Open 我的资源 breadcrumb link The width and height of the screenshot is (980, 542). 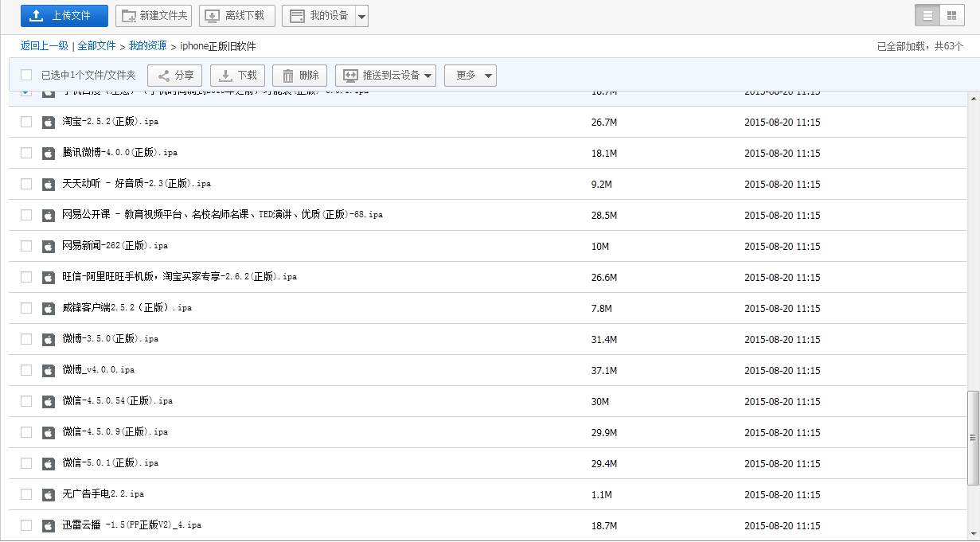point(148,46)
